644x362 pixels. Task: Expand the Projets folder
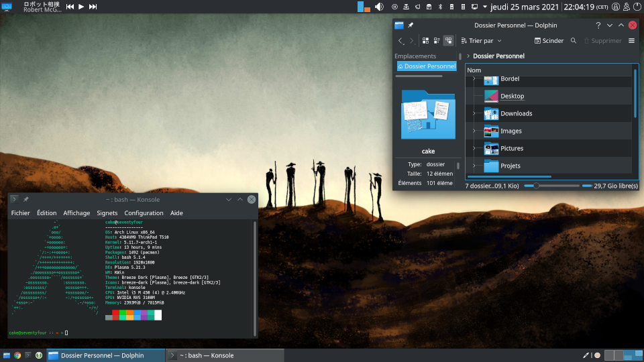474,166
